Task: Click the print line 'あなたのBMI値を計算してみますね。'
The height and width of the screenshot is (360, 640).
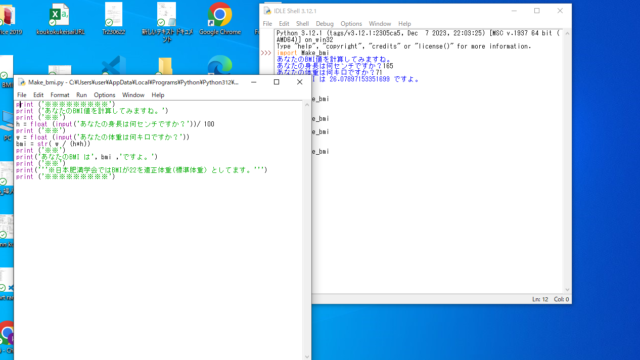Action: coord(92,111)
